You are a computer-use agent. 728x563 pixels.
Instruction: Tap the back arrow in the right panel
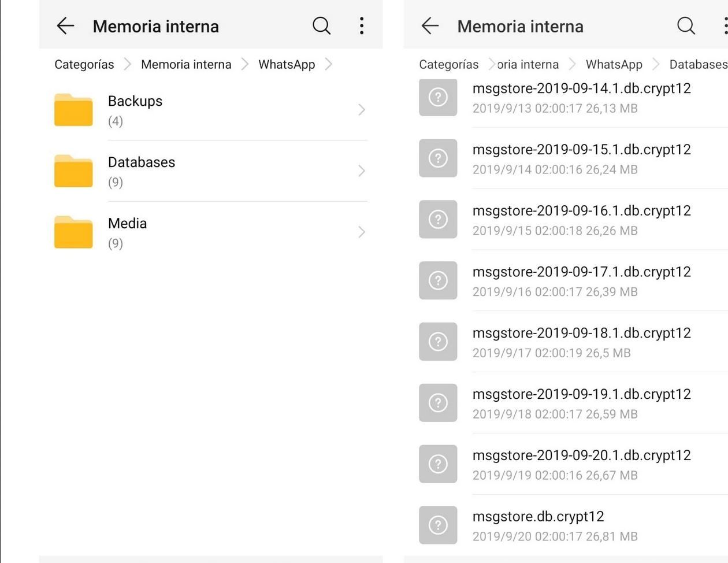point(430,26)
